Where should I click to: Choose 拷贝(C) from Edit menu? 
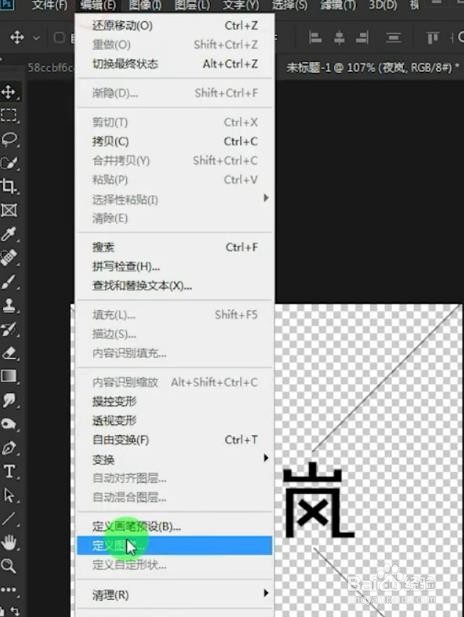coord(174,141)
